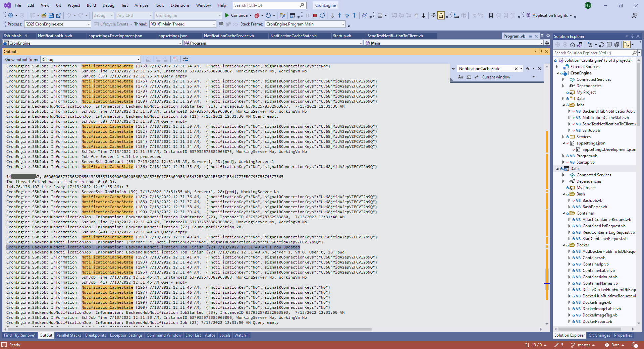Click the Restart debugging icon
The height and width of the screenshot is (349, 644).
[322, 15]
